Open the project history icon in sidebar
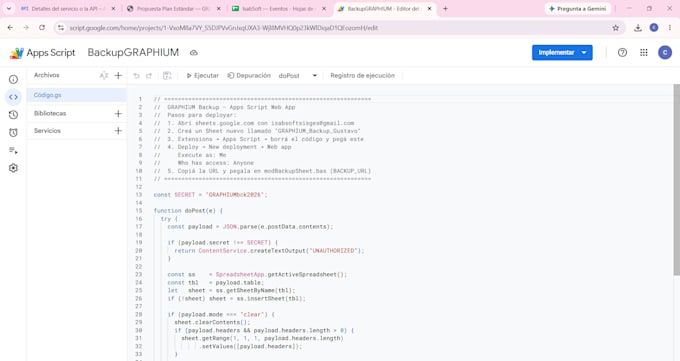 [13, 115]
